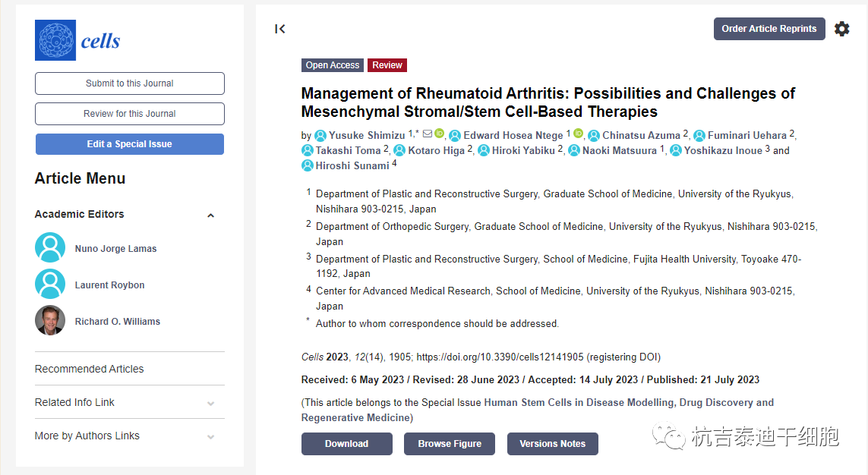This screenshot has height=475, width=868.
Task: Open the article DOI link
Action: (500, 357)
